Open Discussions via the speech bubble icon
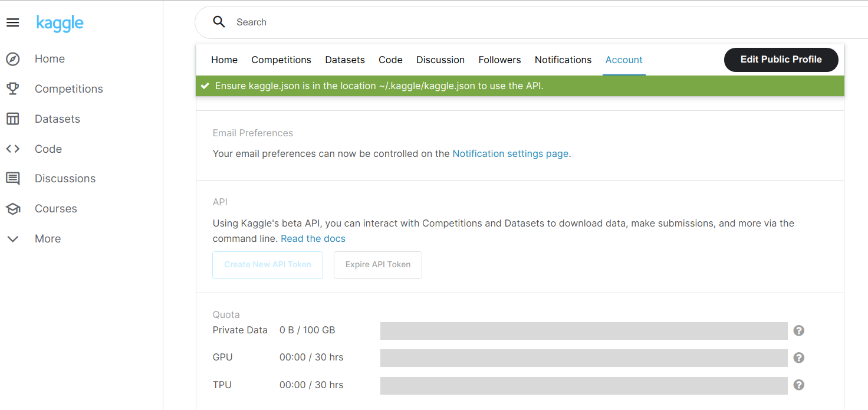 coord(13,178)
